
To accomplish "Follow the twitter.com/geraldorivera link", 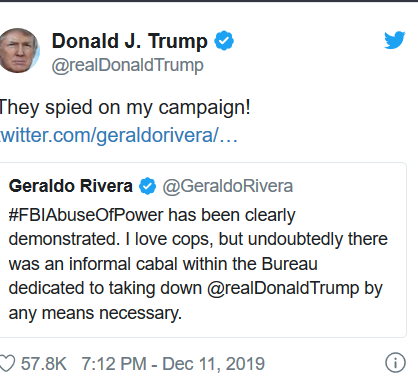I will tap(119, 135).
